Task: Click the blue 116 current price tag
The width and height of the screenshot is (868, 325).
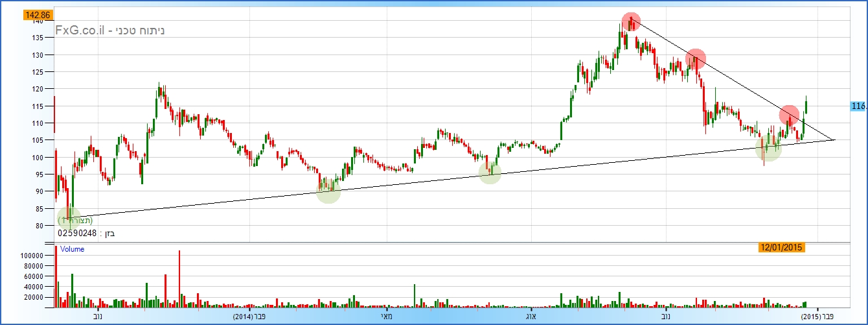Action: click(858, 106)
